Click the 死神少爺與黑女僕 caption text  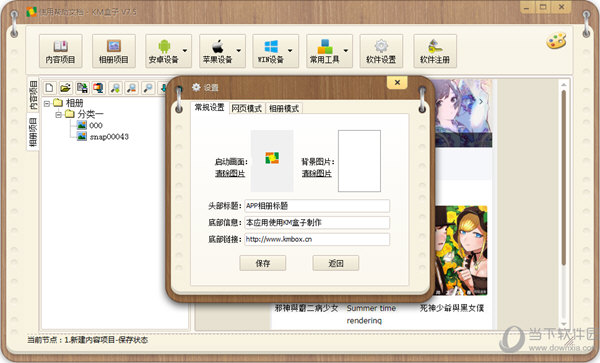(452, 308)
